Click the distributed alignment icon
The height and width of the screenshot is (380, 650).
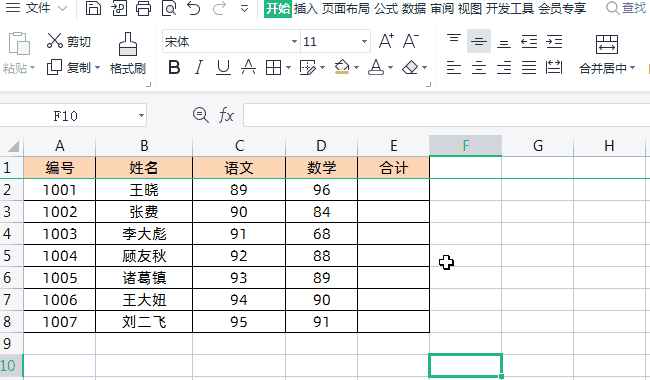point(554,67)
